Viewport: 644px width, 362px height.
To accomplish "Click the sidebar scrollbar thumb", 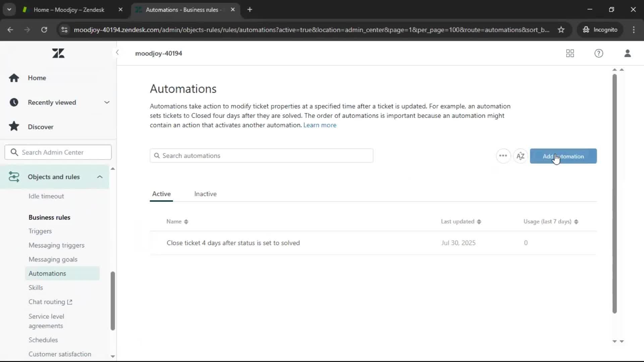I will (x=113, y=301).
